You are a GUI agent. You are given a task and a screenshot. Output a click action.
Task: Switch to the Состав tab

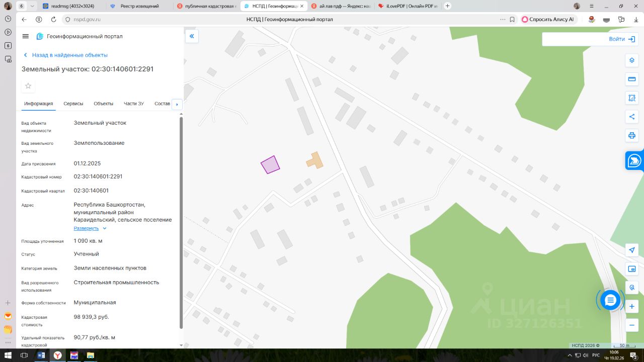coord(163,104)
